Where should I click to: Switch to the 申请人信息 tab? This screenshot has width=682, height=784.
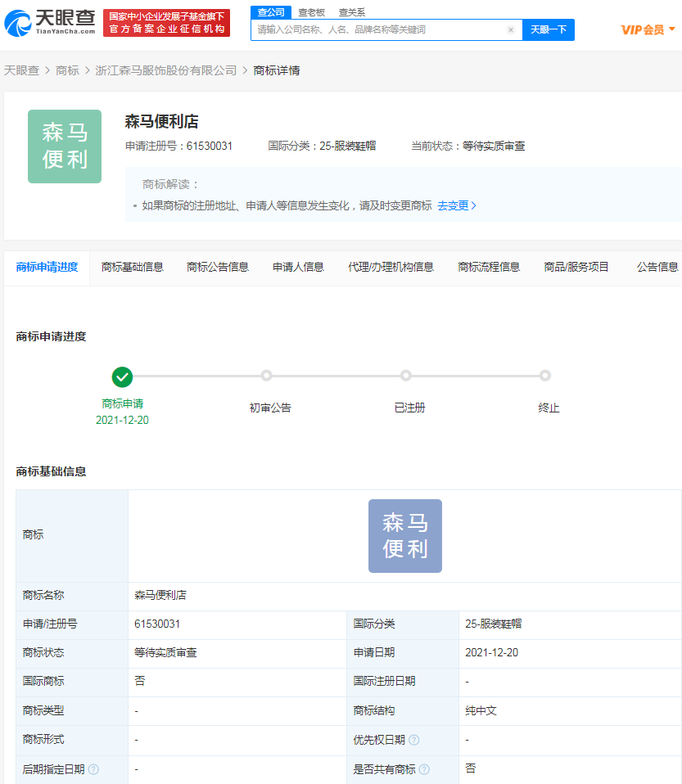tap(298, 268)
